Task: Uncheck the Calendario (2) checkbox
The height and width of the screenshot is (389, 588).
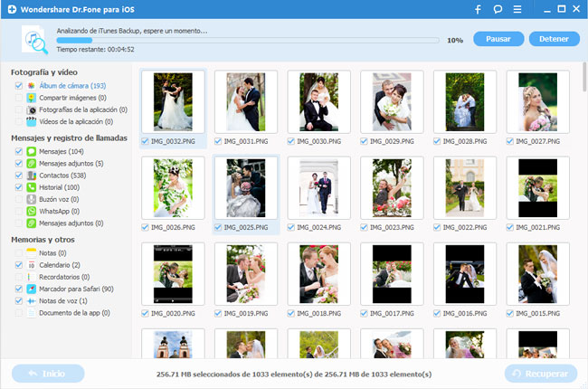Action: tap(19, 265)
